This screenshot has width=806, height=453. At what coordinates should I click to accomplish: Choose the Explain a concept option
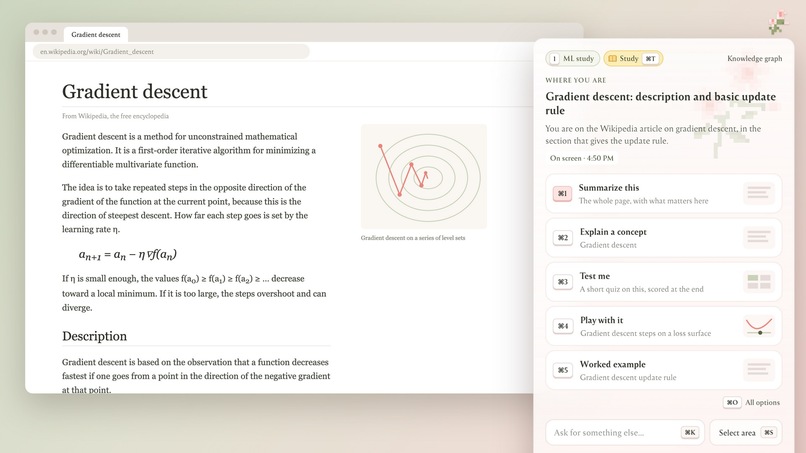click(x=664, y=238)
